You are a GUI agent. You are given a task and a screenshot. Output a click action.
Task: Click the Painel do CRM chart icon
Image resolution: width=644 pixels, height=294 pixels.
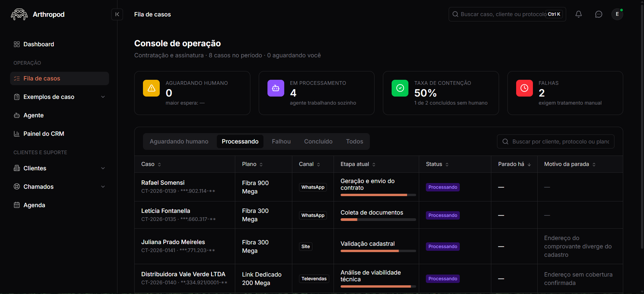click(x=17, y=134)
